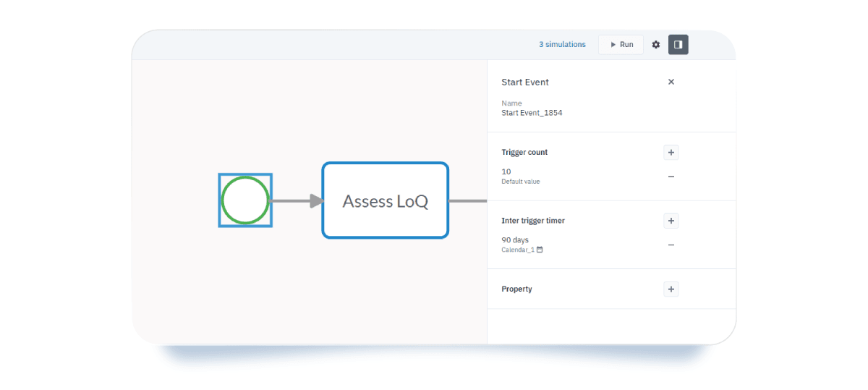Click the Default value label
The height and width of the screenshot is (390, 868).
coord(521,182)
